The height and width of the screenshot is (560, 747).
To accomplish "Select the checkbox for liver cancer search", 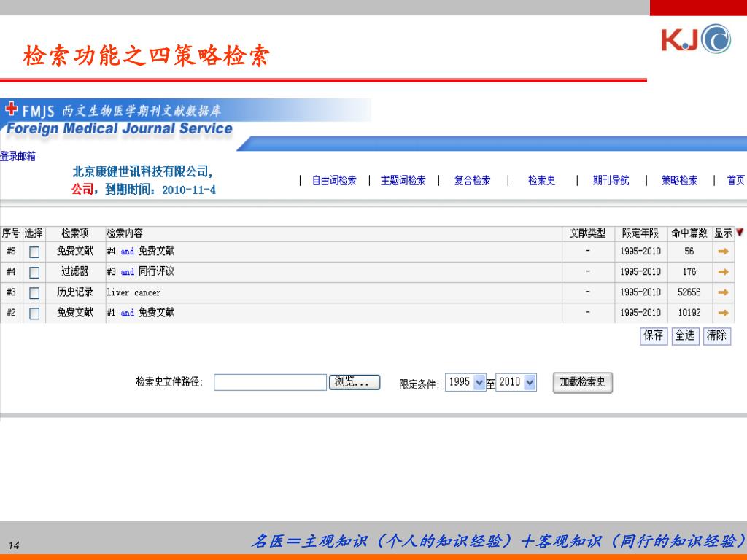I will (34, 293).
